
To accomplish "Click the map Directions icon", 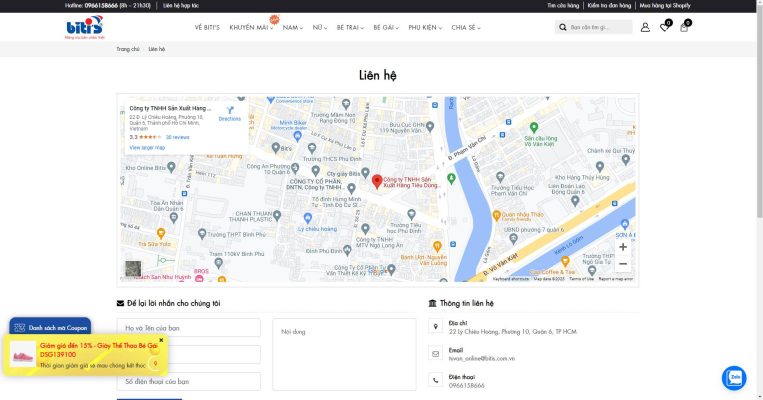I will [x=230, y=110].
